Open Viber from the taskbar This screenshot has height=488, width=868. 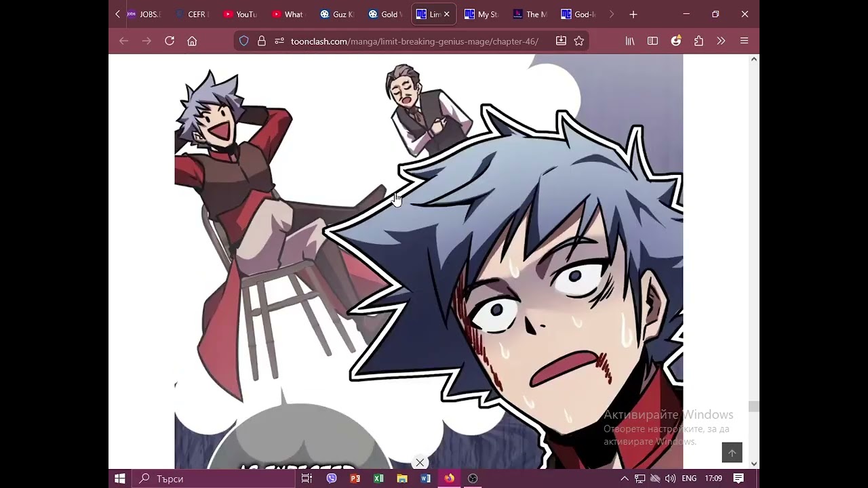pyautogui.click(x=332, y=479)
